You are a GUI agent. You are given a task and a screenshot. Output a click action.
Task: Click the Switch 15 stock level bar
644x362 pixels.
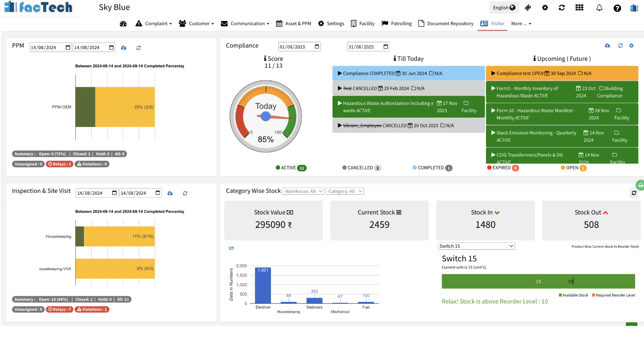point(538,281)
